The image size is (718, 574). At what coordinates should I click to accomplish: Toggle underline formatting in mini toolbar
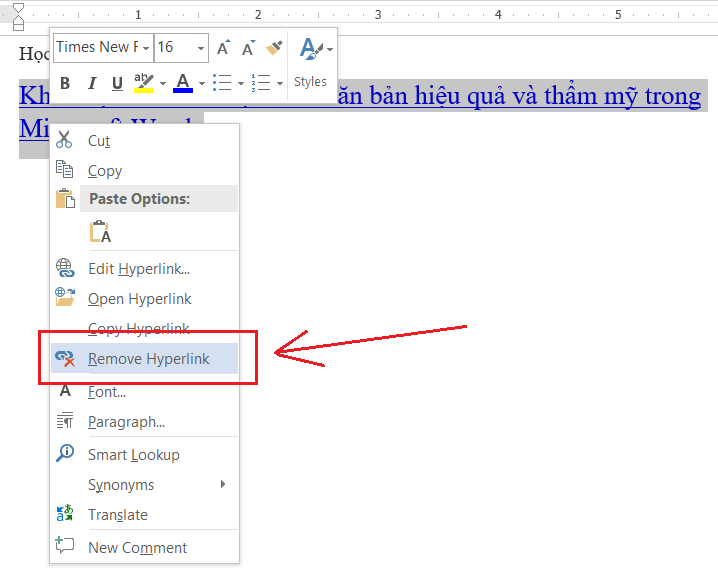117,83
